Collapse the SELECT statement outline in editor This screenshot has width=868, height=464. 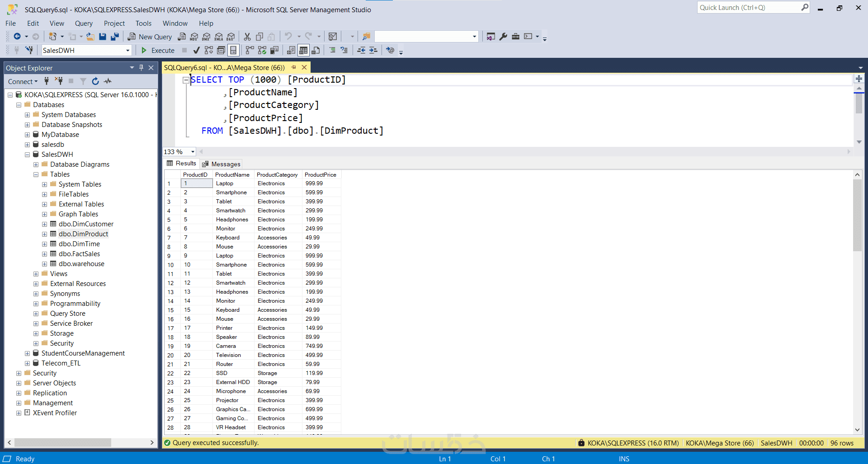pyautogui.click(x=186, y=80)
